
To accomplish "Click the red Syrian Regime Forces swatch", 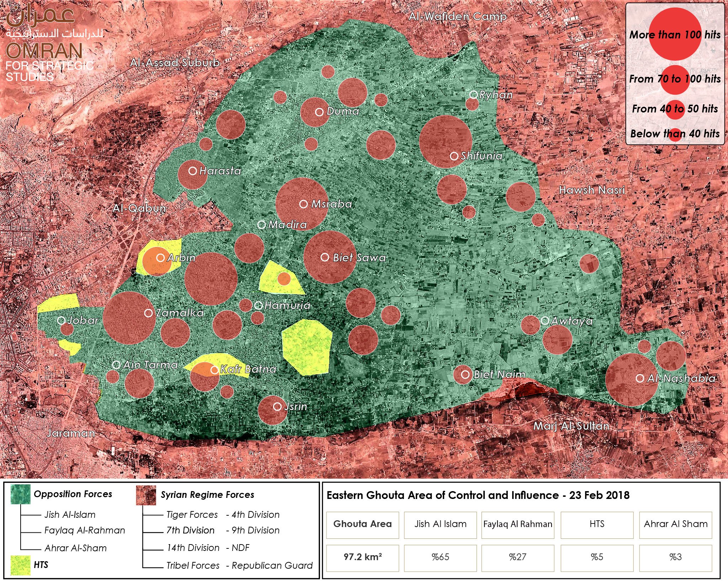I will [x=146, y=495].
